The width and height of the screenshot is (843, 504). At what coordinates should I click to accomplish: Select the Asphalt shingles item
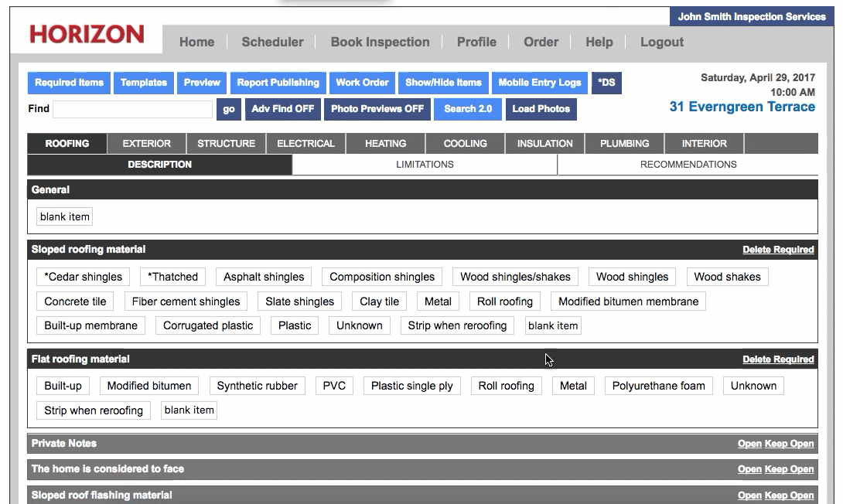[x=264, y=277]
